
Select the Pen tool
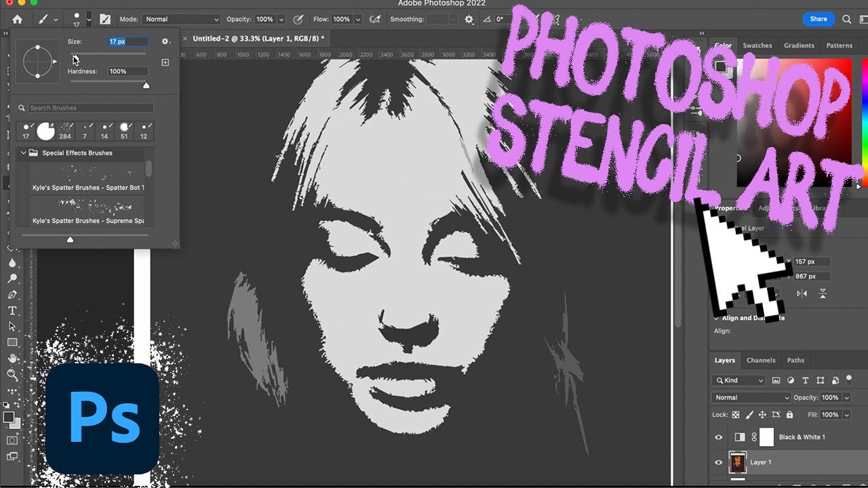tap(12, 295)
